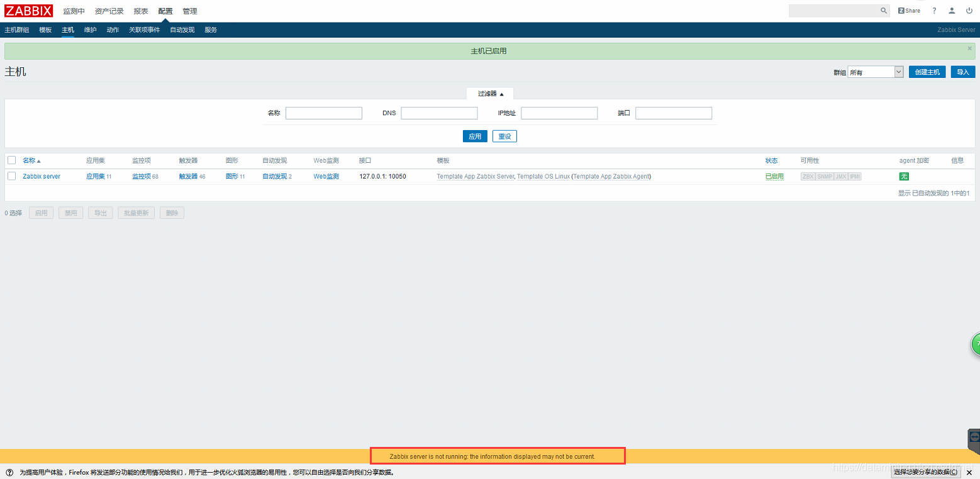Open 监控项 link for Zabbix server
This screenshot has height=479, width=980.
(x=142, y=176)
